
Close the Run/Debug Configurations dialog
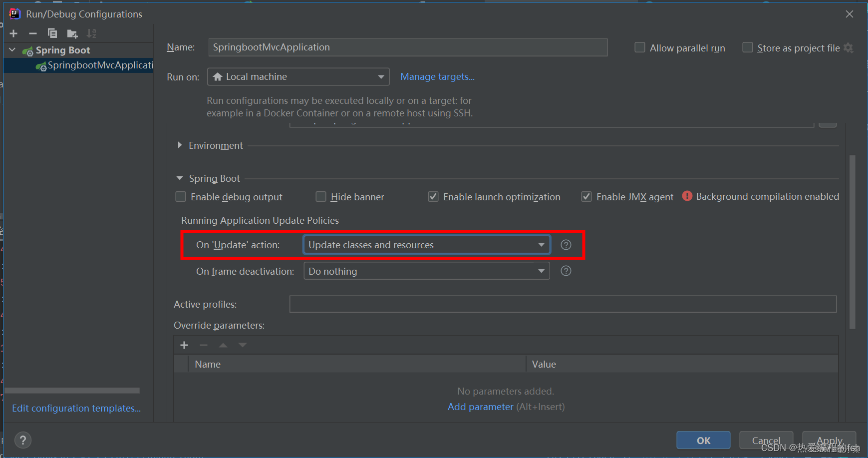coord(850,14)
